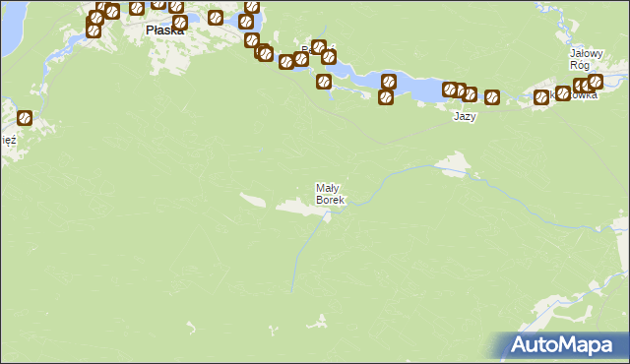Select the Mały Borek place label

tap(330, 194)
